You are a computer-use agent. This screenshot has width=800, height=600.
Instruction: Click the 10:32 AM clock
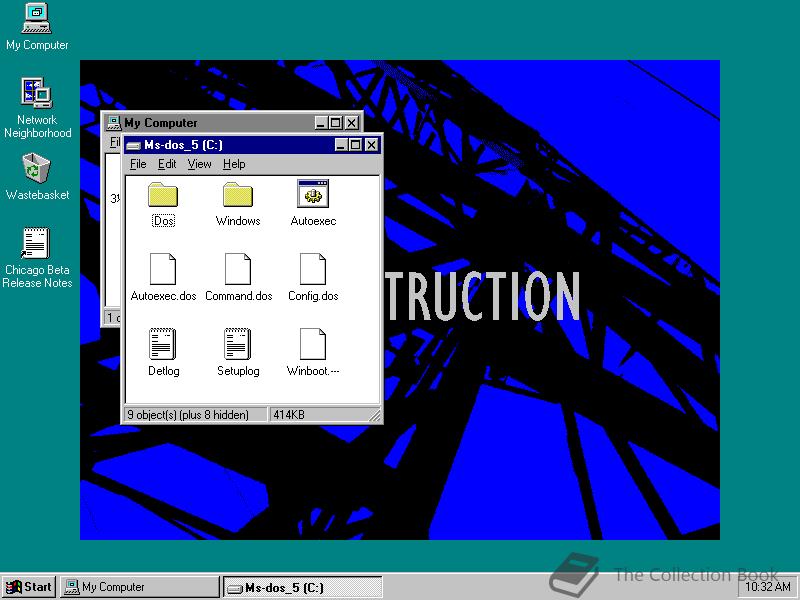click(x=767, y=587)
